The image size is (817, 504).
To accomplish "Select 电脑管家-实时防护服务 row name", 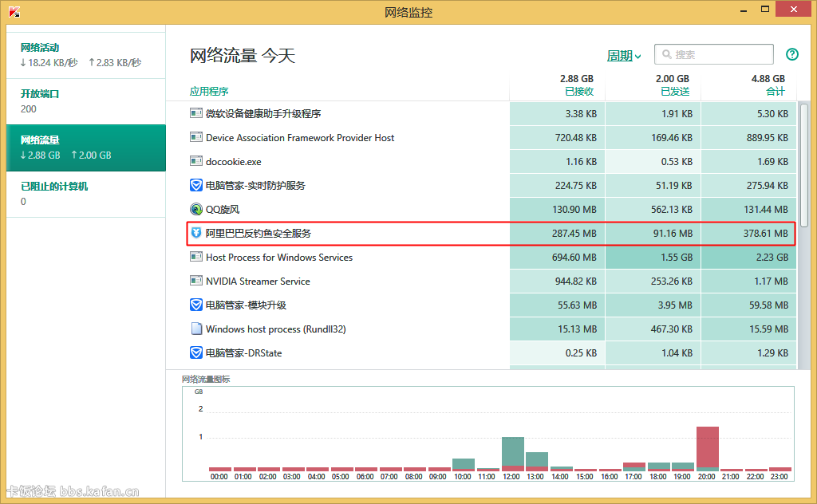I will (255, 185).
